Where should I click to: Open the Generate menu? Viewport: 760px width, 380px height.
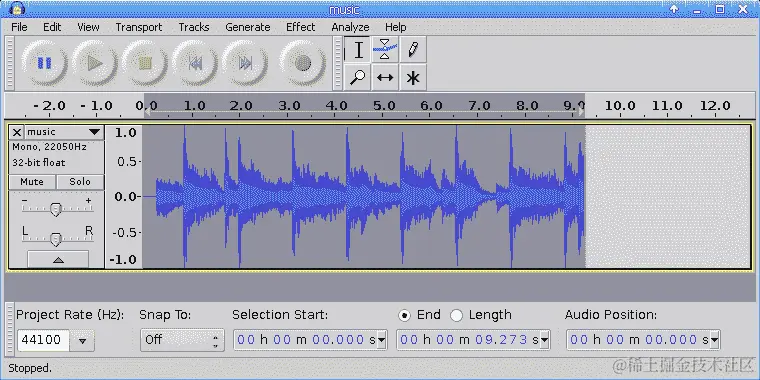(x=248, y=27)
